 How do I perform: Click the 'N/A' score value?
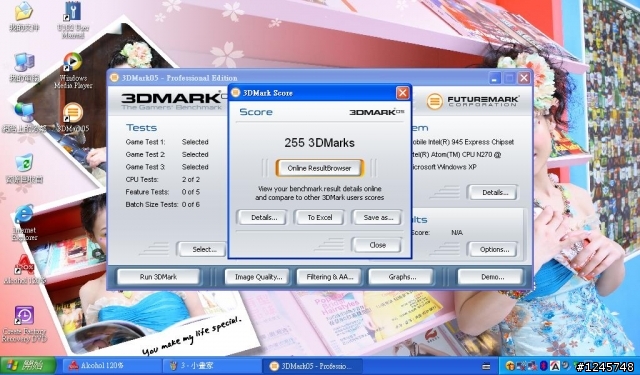[457, 233]
